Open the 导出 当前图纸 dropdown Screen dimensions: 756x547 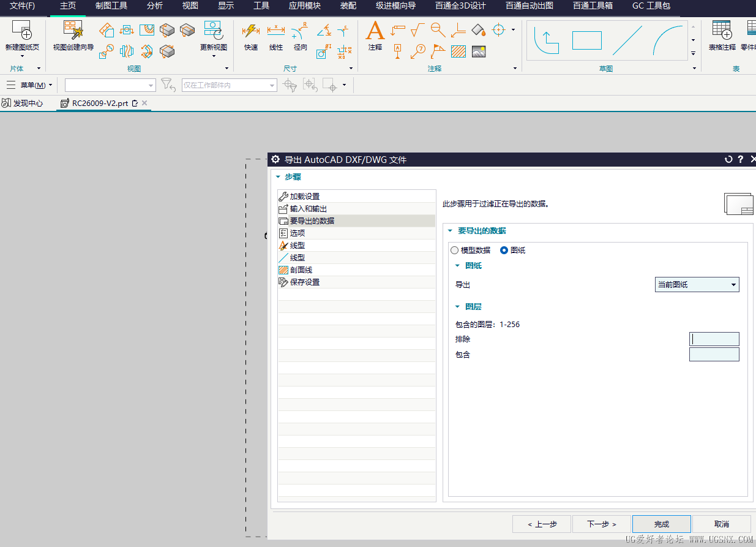pos(697,284)
